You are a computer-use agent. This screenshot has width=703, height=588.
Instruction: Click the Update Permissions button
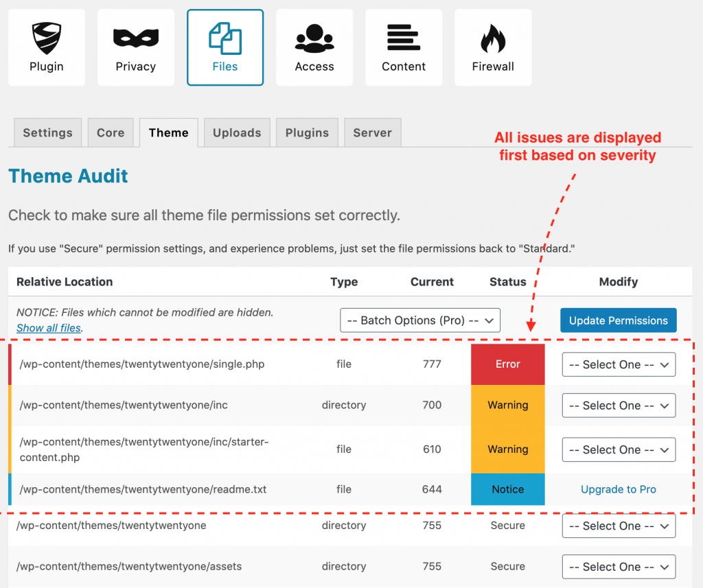pyautogui.click(x=619, y=320)
